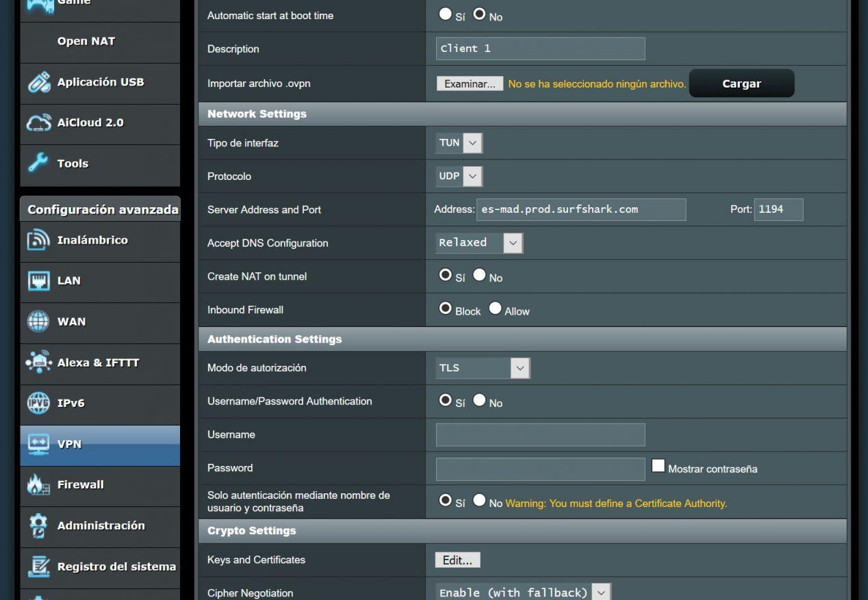
Task: Click the Server Address and Port label
Action: click(264, 209)
